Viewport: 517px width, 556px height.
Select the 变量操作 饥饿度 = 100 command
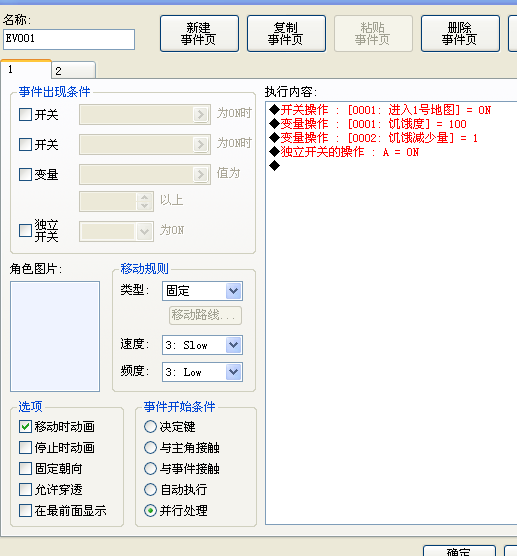(x=368, y=124)
